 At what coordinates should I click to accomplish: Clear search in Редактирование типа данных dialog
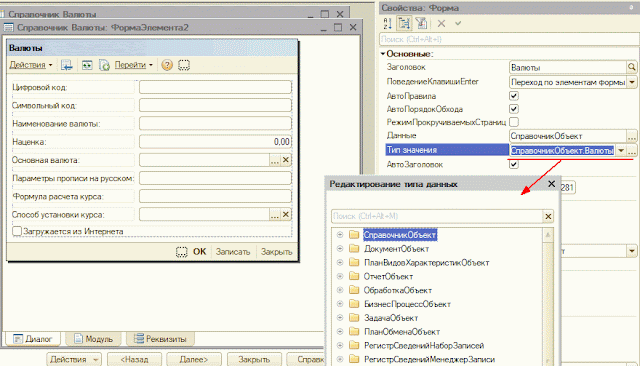point(548,216)
